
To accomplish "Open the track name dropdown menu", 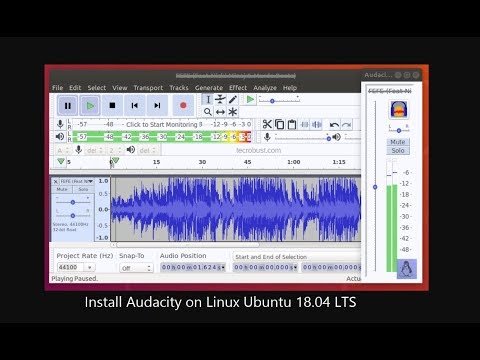I will point(77,181).
